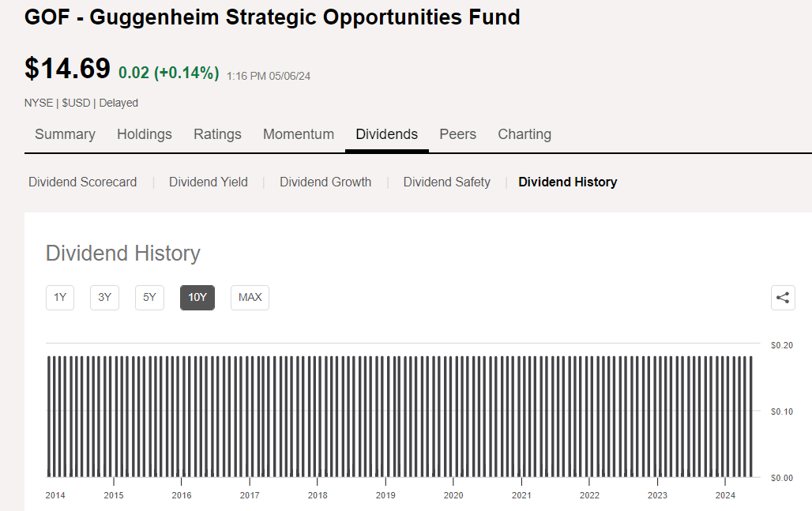
Task: Select the 1Y time range
Action: (59, 298)
